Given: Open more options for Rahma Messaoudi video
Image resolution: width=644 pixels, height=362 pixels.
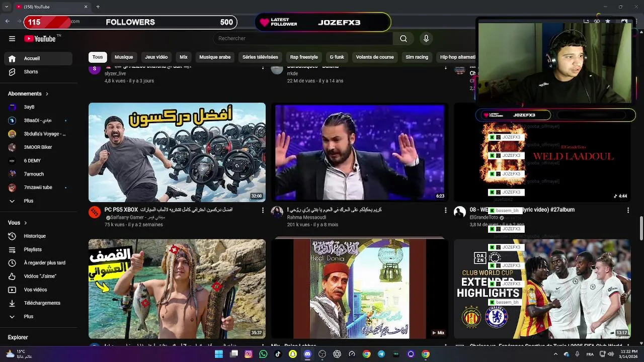Looking at the screenshot, I should (x=445, y=210).
